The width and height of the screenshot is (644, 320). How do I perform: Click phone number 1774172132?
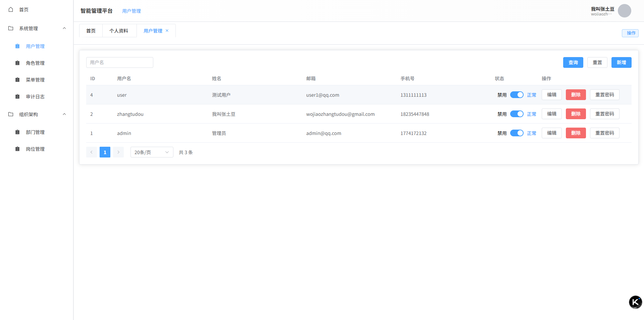tap(414, 133)
